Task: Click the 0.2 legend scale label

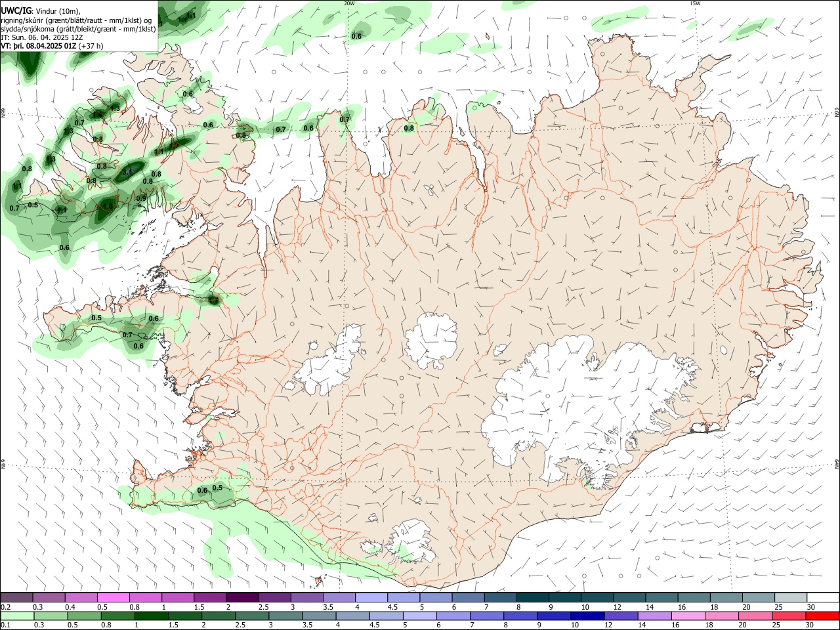Action: (5, 607)
